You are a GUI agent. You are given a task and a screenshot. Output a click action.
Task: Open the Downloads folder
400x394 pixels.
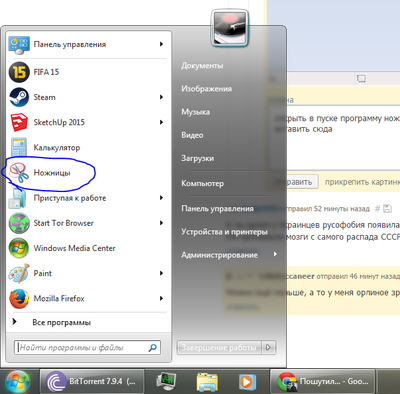point(198,158)
